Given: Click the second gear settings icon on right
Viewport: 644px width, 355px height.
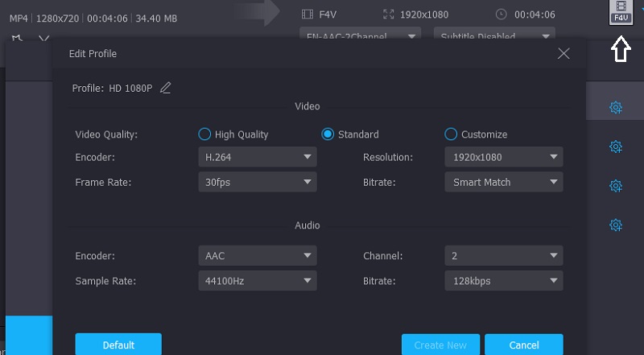Looking at the screenshot, I should [616, 147].
